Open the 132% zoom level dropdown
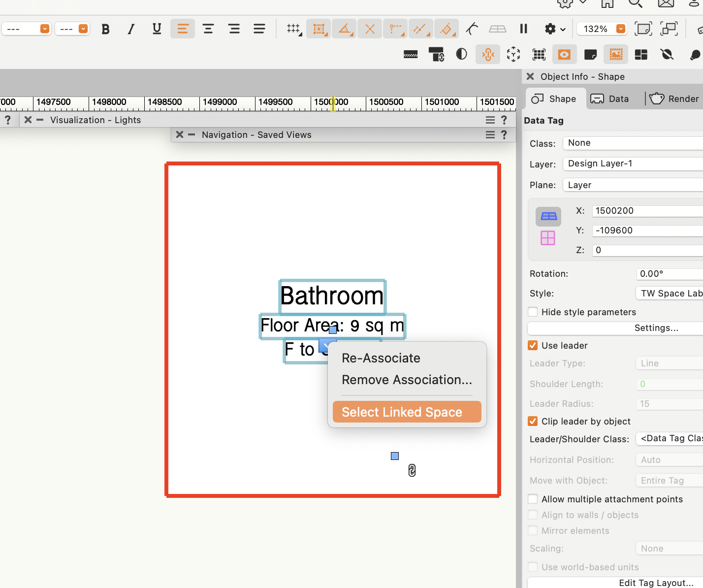The width and height of the screenshot is (703, 588). (620, 29)
